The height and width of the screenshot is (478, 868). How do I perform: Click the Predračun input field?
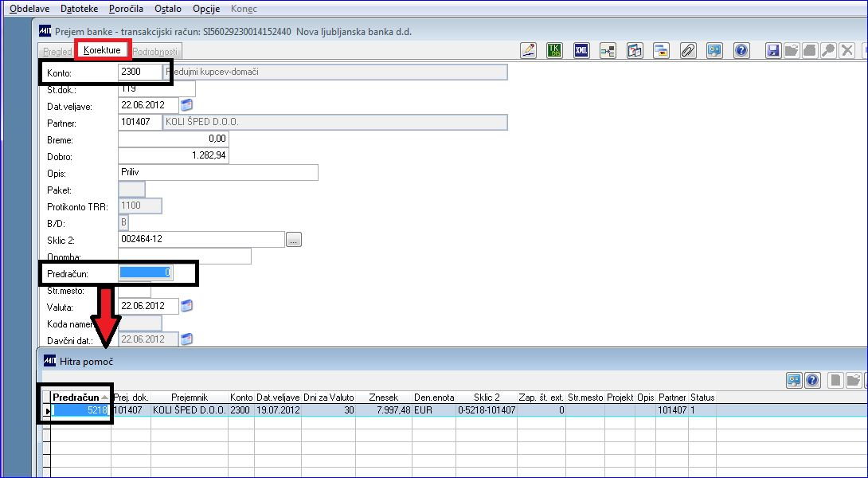tap(146, 272)
